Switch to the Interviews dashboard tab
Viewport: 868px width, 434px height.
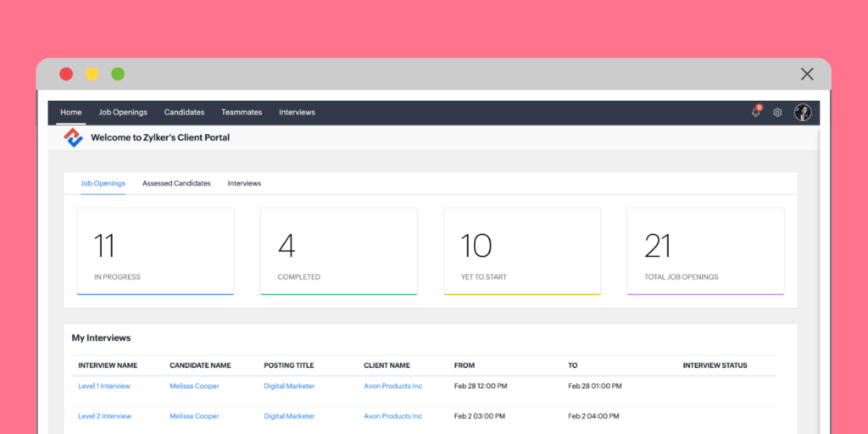[x=244, y=183]
